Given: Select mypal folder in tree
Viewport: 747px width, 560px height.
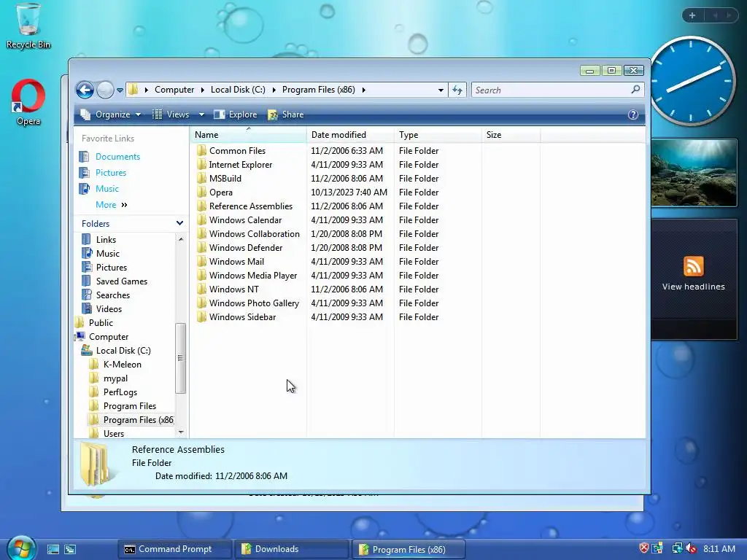Looking at the screenshot, I should pyautogui.click(x=115, y=378).
